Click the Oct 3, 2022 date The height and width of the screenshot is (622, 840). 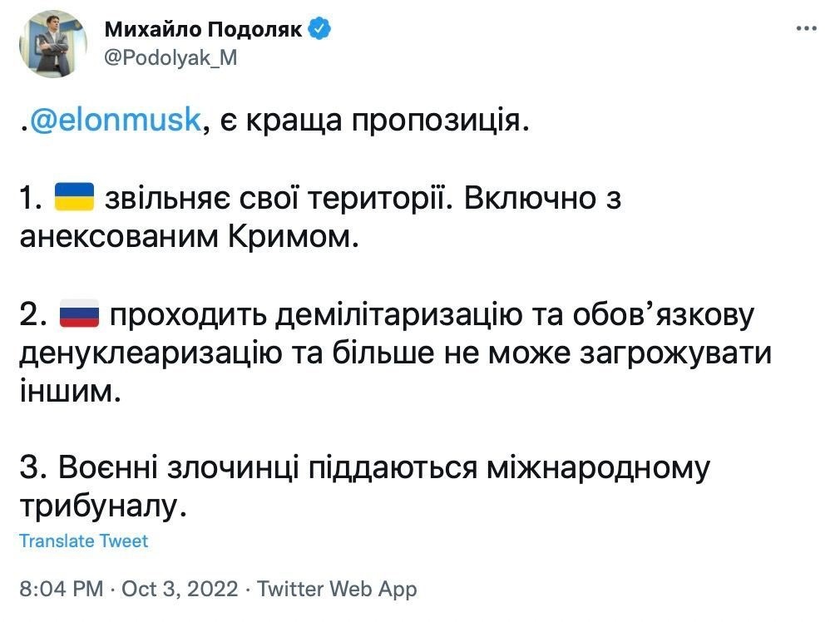(180, 589)
